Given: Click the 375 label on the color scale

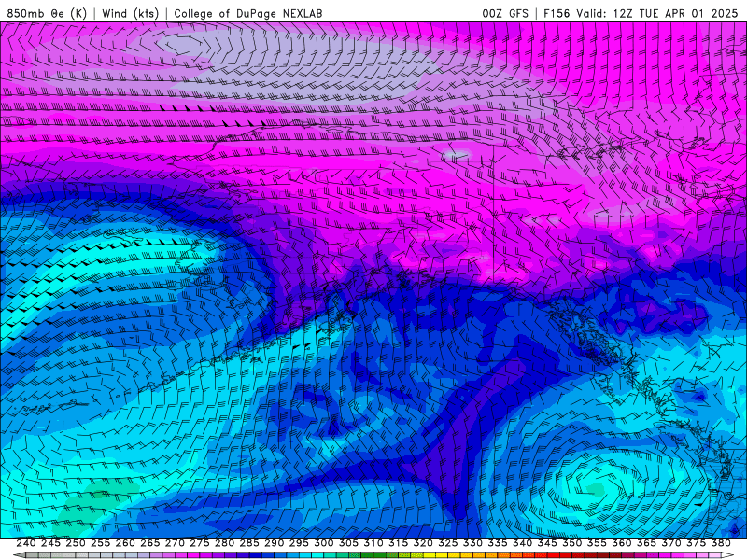Looking at the screenshot, I should pyautogui.click(x=696, y=543).
